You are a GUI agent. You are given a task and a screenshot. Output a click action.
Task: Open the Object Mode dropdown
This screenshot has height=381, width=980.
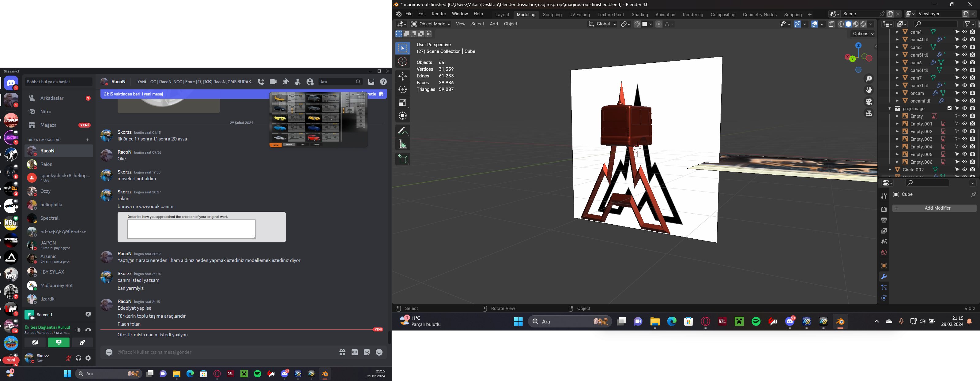[431, 24]
